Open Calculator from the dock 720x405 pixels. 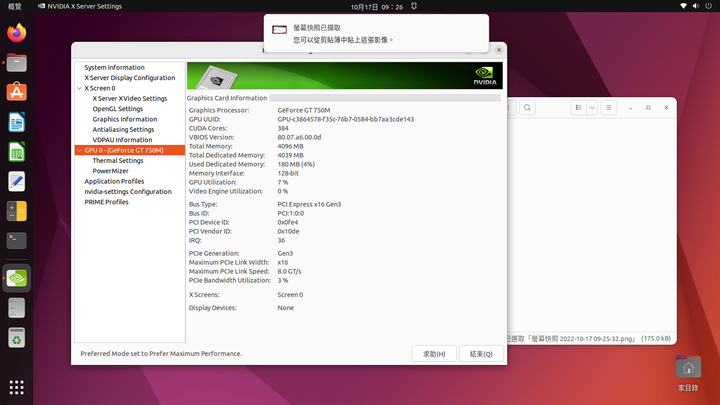[x=17, y=211]
